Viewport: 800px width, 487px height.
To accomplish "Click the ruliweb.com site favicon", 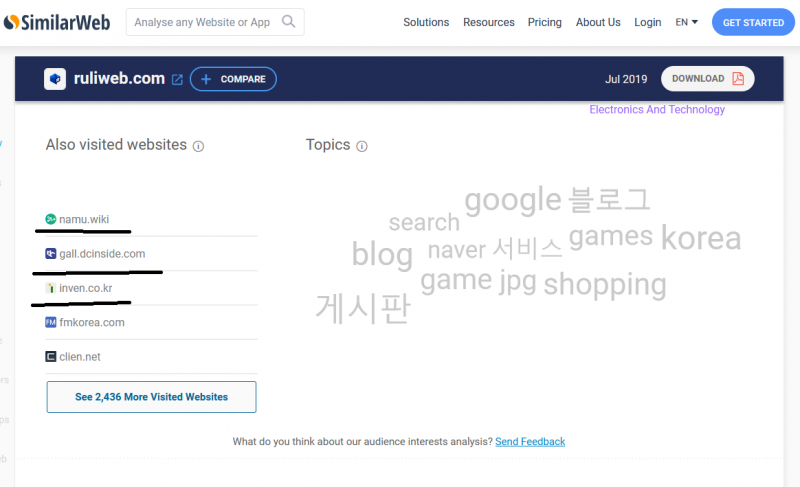I will (x=55, y=79).
